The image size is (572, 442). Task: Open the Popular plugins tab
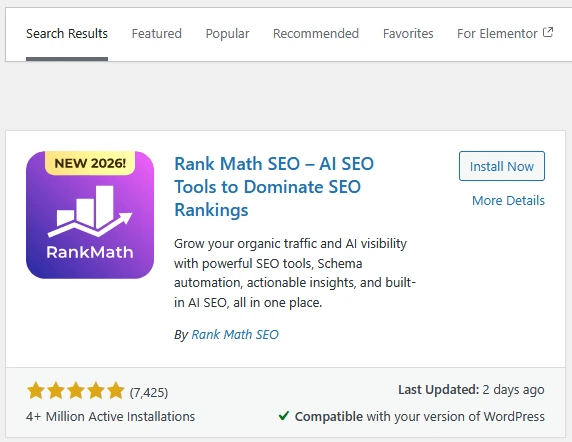pos(227,34)
